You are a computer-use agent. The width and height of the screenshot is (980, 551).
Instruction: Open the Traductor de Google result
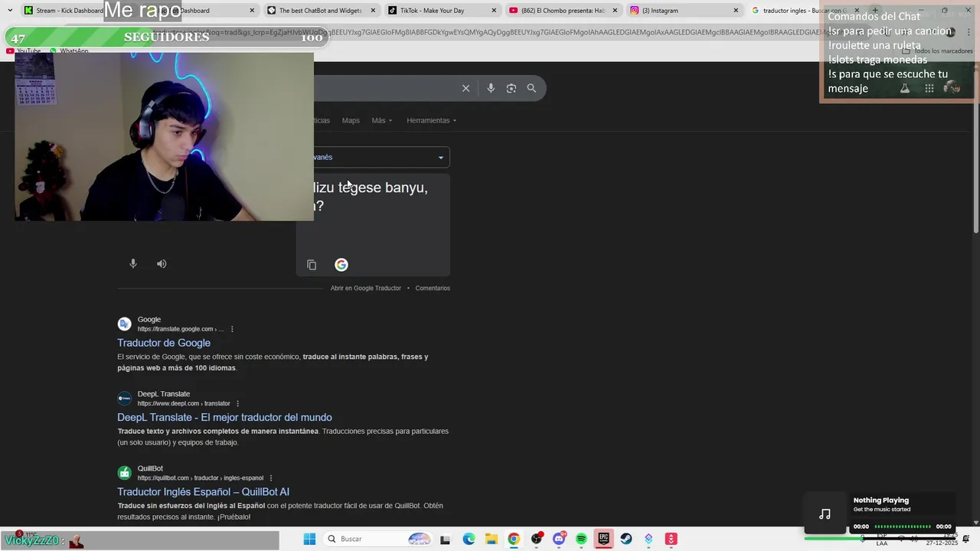point(164,343)
